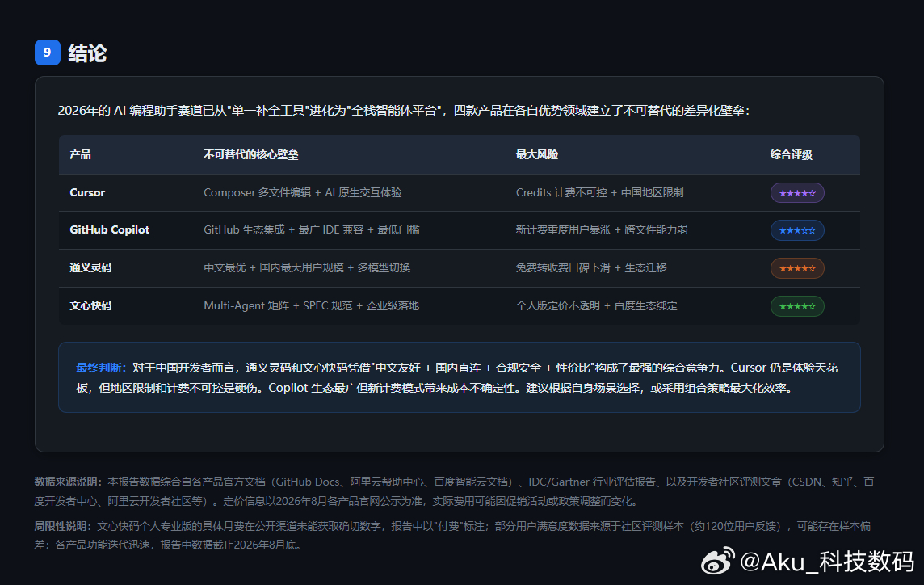
Task: Click the blue star rating badge for GitHub Copilot
Action: pyautogui.click(x=797, y=230)
